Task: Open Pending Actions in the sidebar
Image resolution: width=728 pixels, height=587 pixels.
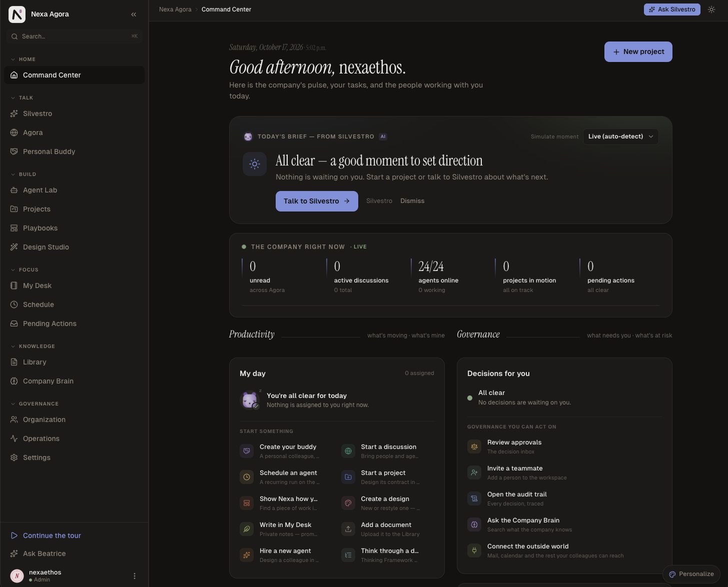Action: tap(74, 323)
